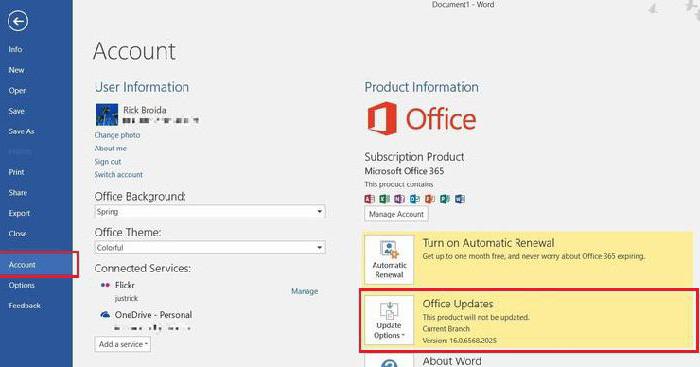This screenshot has width=700, height=367.
Task: Choose Open from the backstage menu
Action: pyautogui.click(x=17, y=90)
